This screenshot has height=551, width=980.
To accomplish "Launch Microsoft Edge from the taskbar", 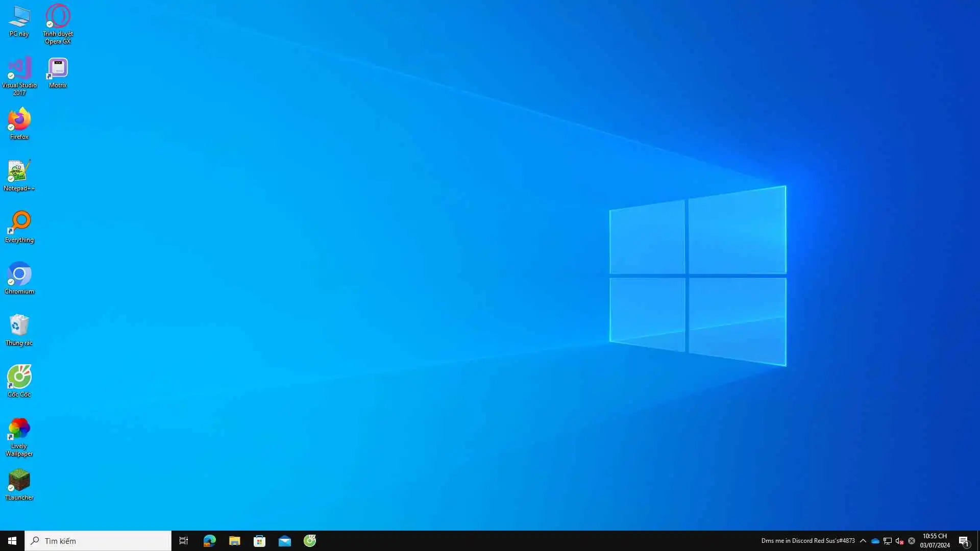I will click(209, 541).
